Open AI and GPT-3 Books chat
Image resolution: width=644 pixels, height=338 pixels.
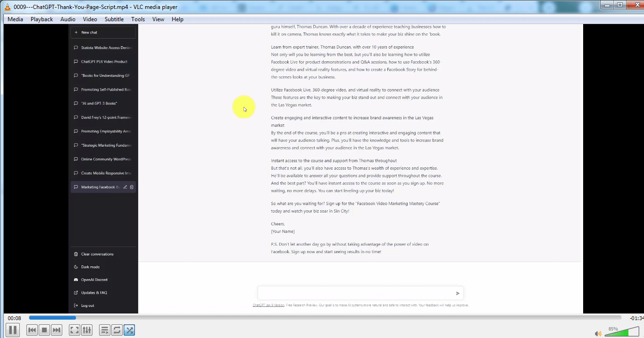coord(103,103)
